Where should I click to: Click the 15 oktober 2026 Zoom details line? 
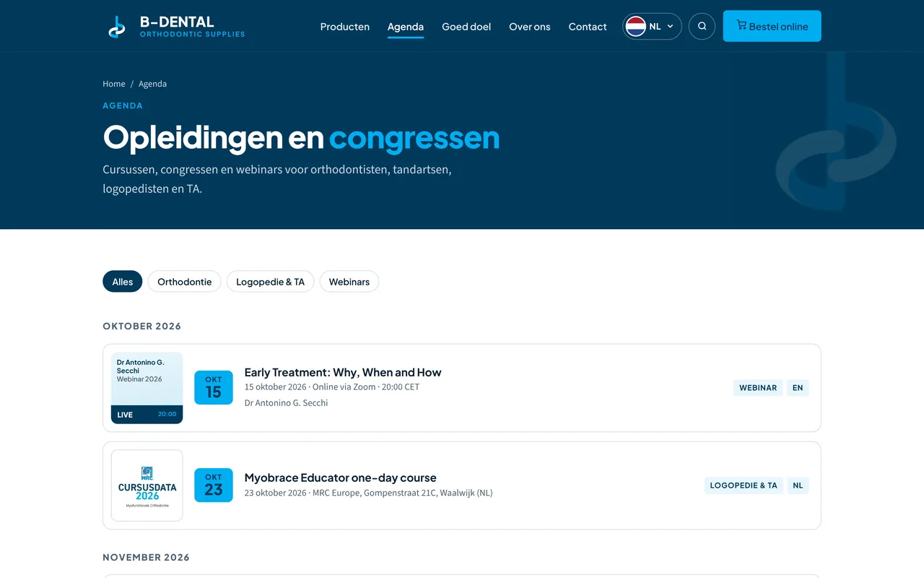tap(332, 387)
